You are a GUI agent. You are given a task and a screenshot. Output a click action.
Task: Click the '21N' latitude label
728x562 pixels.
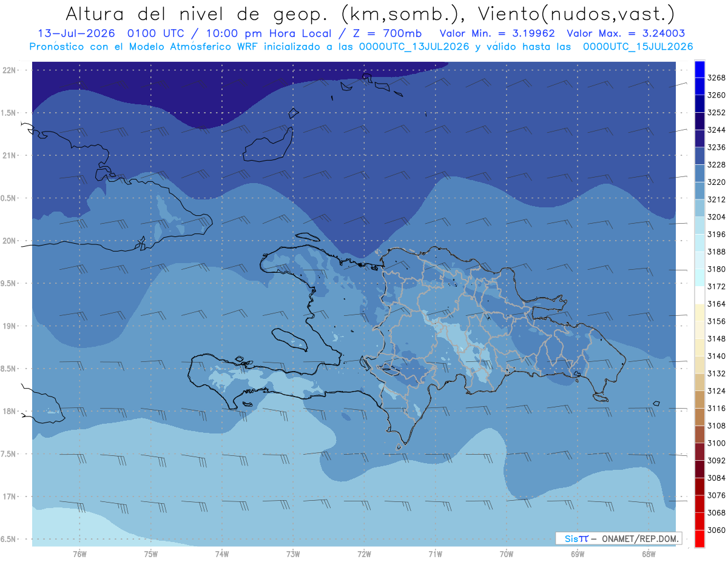(10, 155)
